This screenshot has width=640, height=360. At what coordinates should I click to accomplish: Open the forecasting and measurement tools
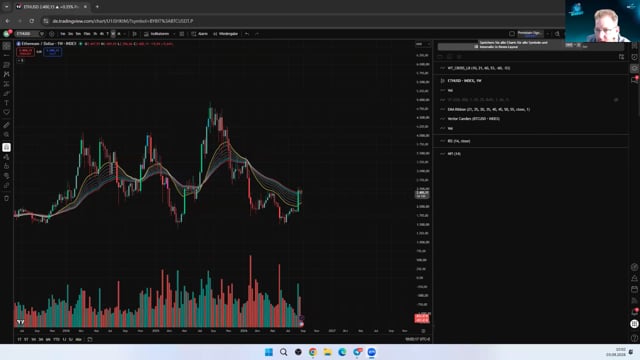tap(7, 84)
